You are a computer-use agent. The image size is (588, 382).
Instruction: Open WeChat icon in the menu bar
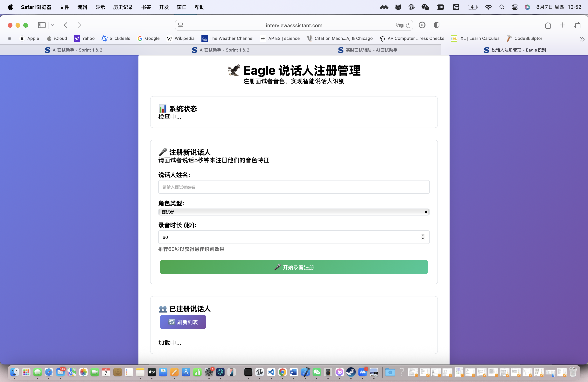[x=425, y=7]
